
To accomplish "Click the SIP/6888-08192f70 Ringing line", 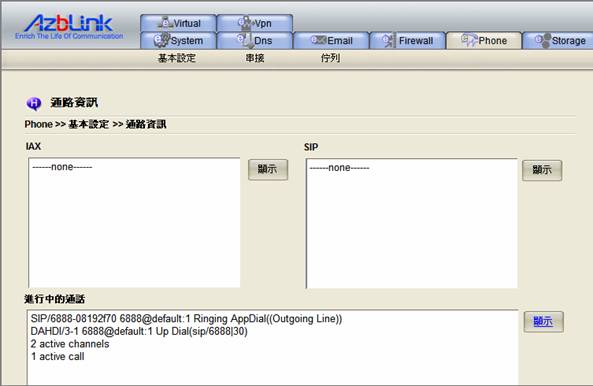I will [186, 319].
